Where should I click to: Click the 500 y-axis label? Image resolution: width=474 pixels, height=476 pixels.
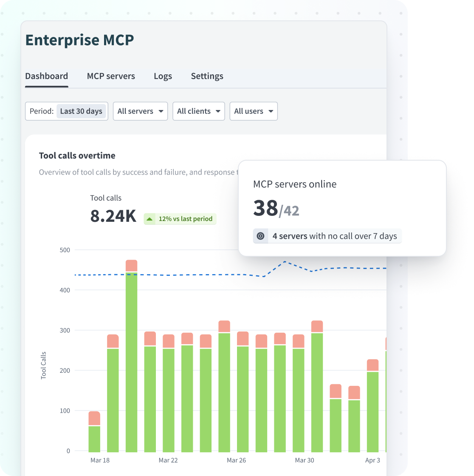[x=65, y=250]
